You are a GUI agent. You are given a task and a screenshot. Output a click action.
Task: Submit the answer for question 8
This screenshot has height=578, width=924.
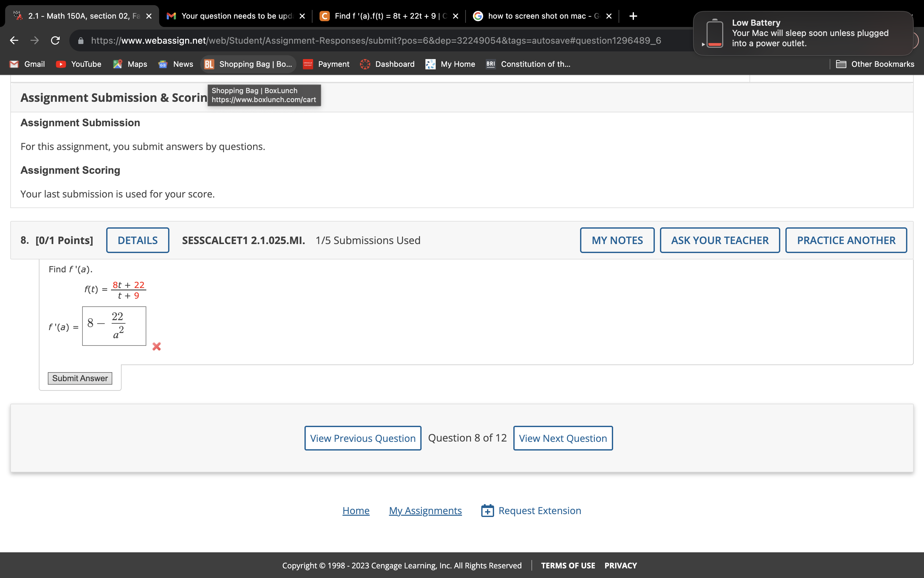click(x=80, y=378)
